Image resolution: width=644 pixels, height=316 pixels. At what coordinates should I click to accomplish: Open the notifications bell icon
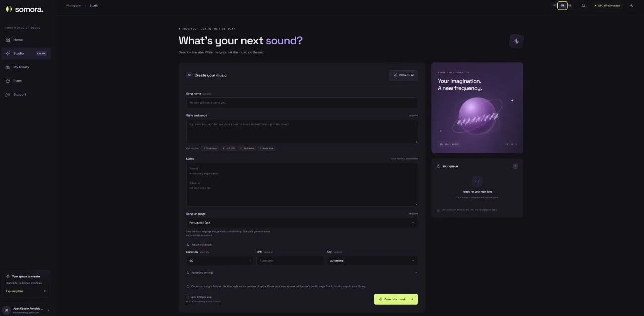click(x=583, y=6)
